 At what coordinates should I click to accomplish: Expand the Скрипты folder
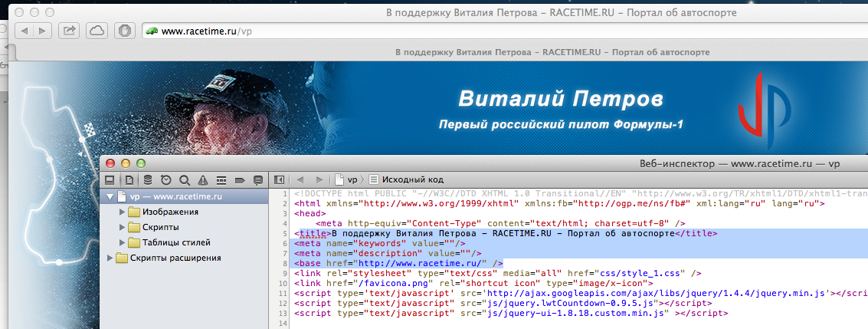[x=123, y=227]
